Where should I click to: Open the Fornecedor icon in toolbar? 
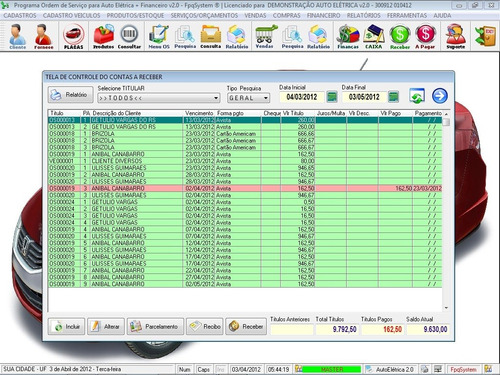pyautogui.click(x=44, y=36)
